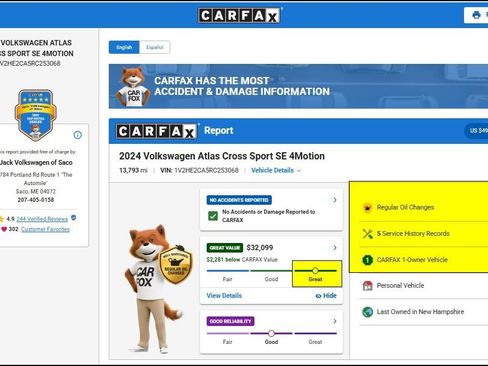Click View Details link in value card
Image resolution: width=488 pixels, height=366 pixels.
coord(224,295)
